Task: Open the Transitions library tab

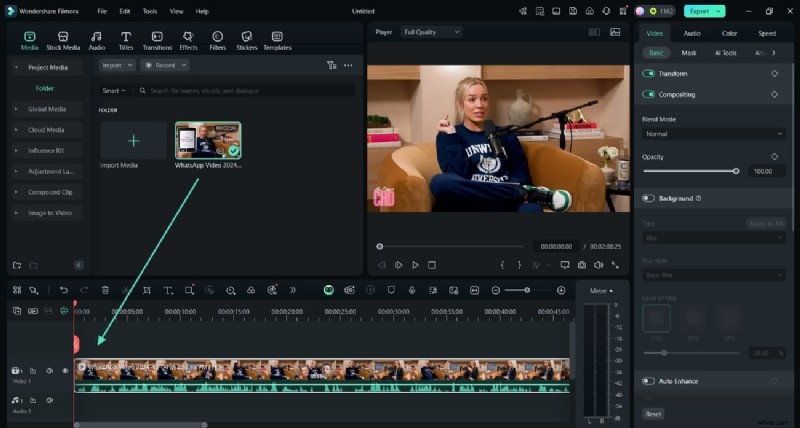Action: tap(157, 40)
